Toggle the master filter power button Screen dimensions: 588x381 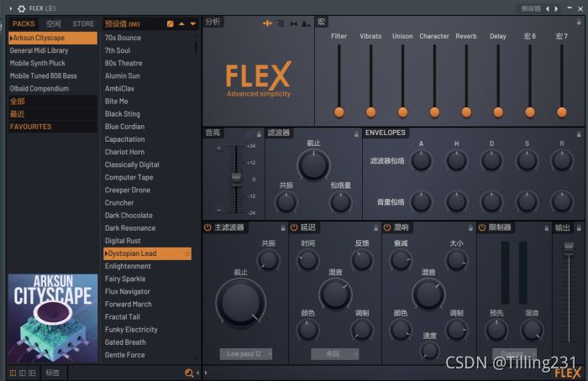[207, 227]
